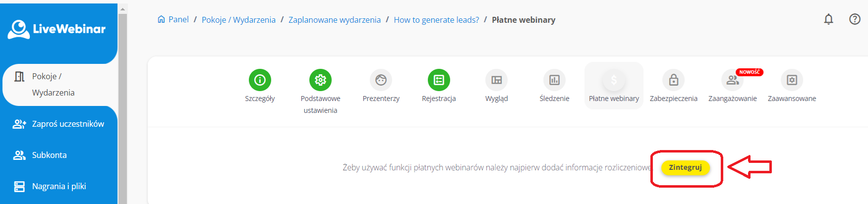Open the Pokoje / Wydarzenia breadcrumb link
This screenshot has height=204, width=868.
coord(238,20)
